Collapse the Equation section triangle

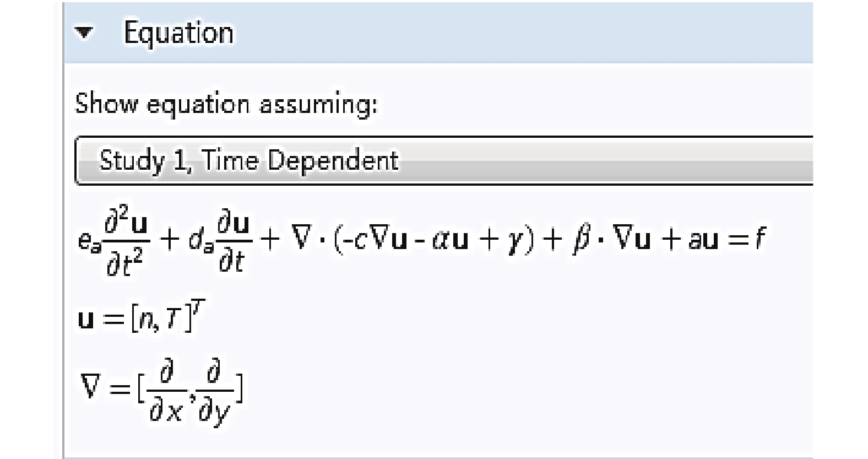(84, 33)
